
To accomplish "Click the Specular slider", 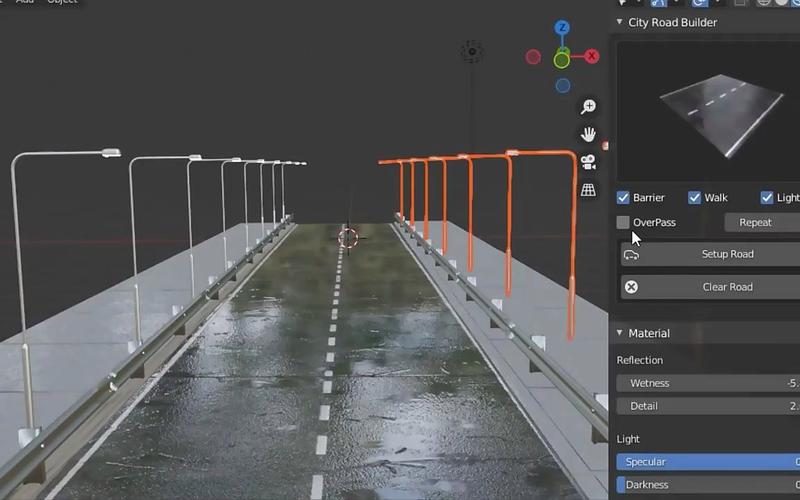I will [708, 462].
